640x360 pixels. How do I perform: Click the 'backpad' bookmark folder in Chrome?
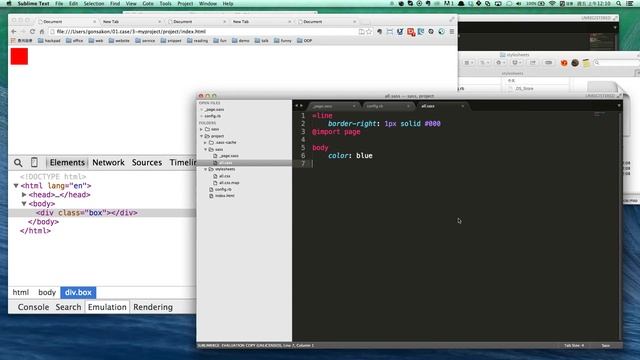click(49, 41)
